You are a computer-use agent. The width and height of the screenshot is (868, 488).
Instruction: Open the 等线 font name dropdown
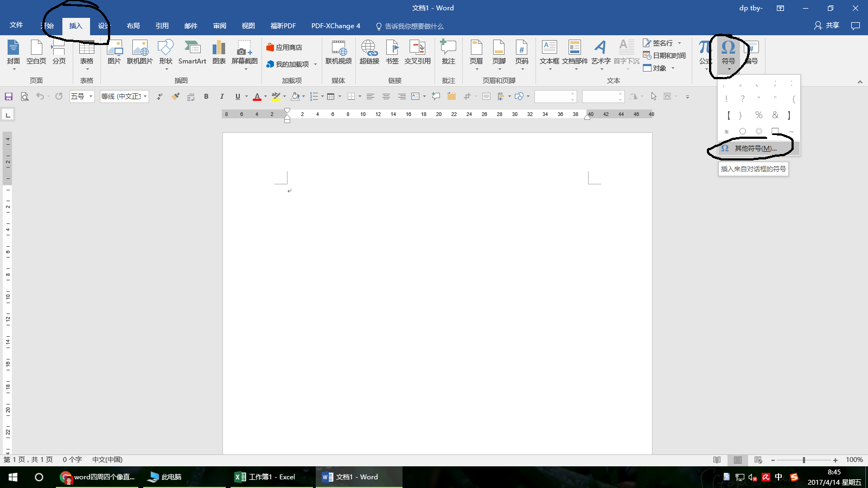coord(145,97)
